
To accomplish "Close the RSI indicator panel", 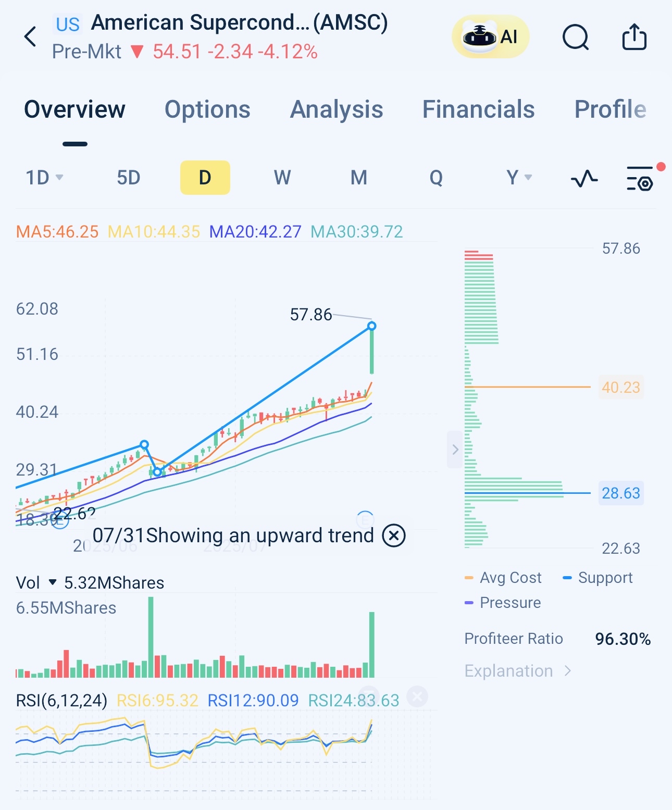I will point(417,696).
